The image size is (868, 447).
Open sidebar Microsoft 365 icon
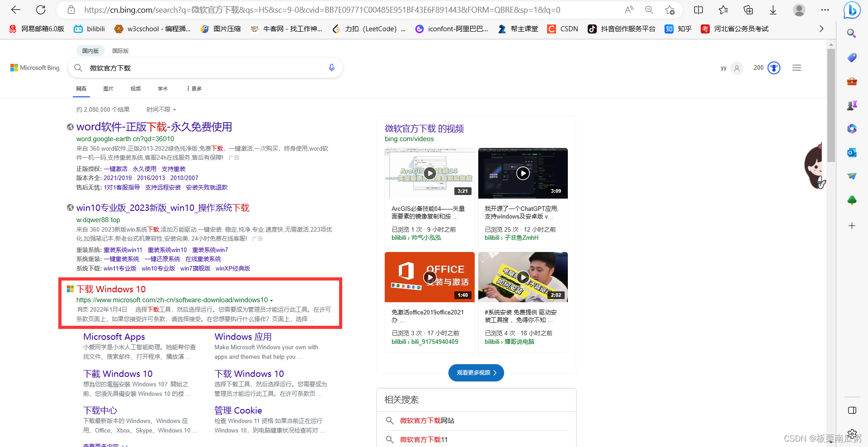[x=852, y=129]
